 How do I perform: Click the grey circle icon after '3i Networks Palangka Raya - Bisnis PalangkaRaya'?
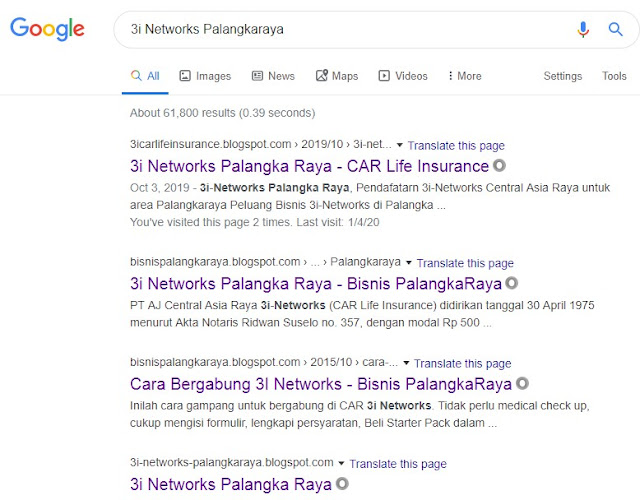point(511,283)
